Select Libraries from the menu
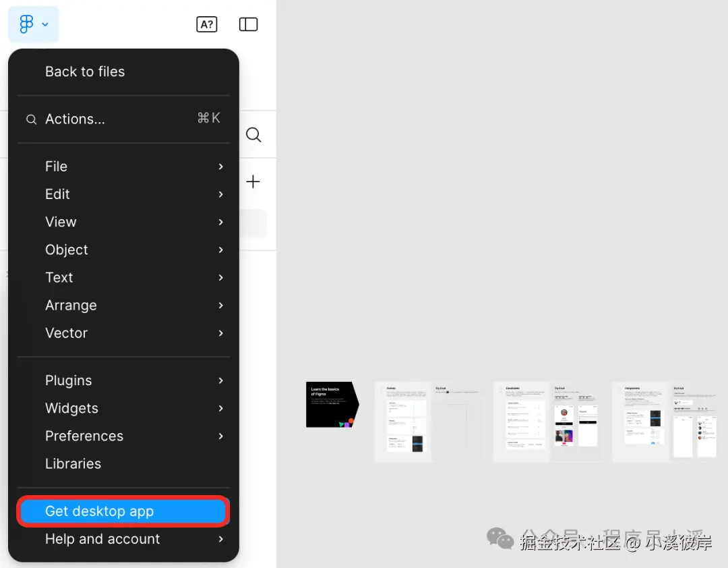 pyautogui.click(x=73, y=463)
